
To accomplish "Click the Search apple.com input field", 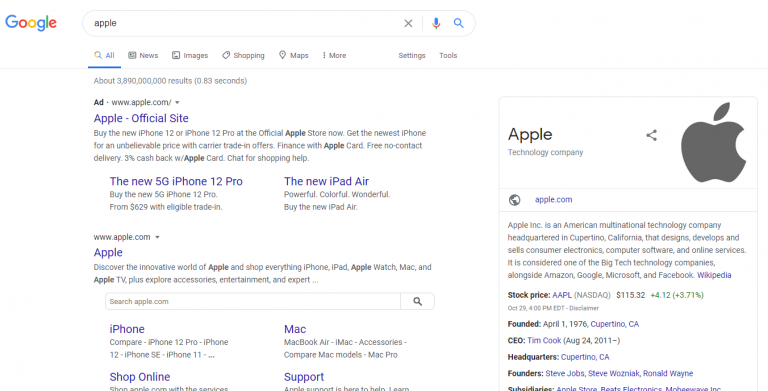I will (253, 301).
